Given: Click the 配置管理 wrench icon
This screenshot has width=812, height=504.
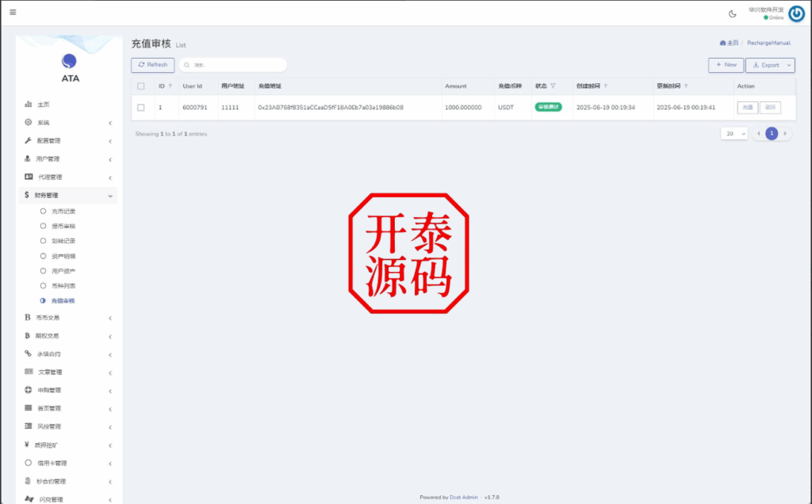Looking at the screenshot, I should coord(28,140).
